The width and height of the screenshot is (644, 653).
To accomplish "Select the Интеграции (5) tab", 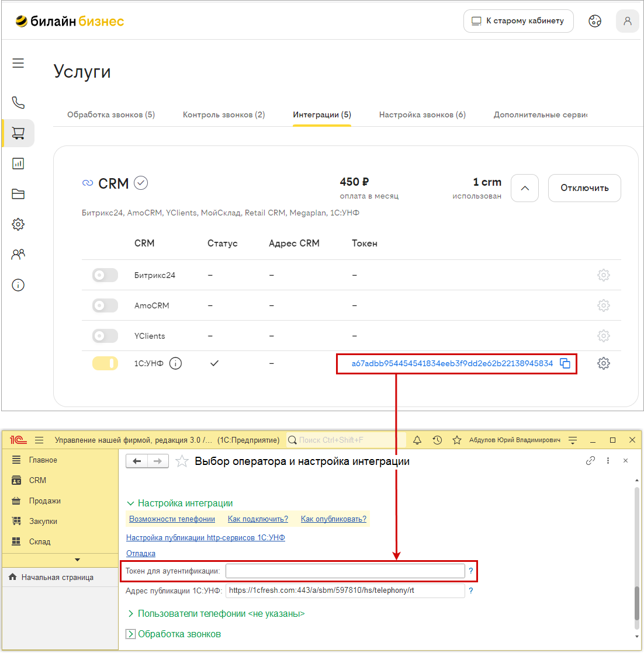I will 322,114.
